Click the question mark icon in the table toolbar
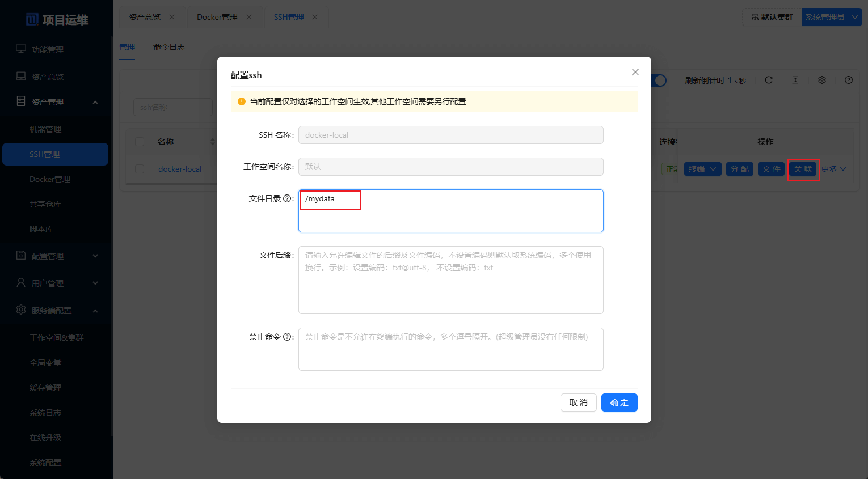This screenshot has width=868, height=479. 849,80
